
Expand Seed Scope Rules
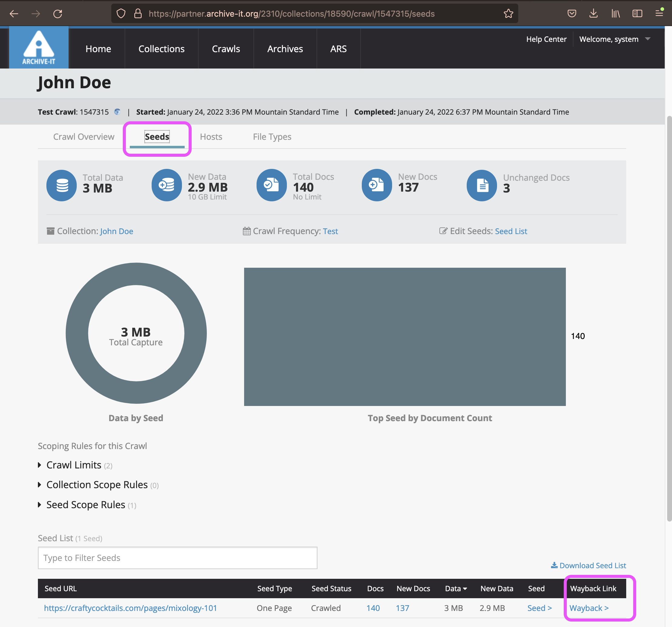[86, 505]
